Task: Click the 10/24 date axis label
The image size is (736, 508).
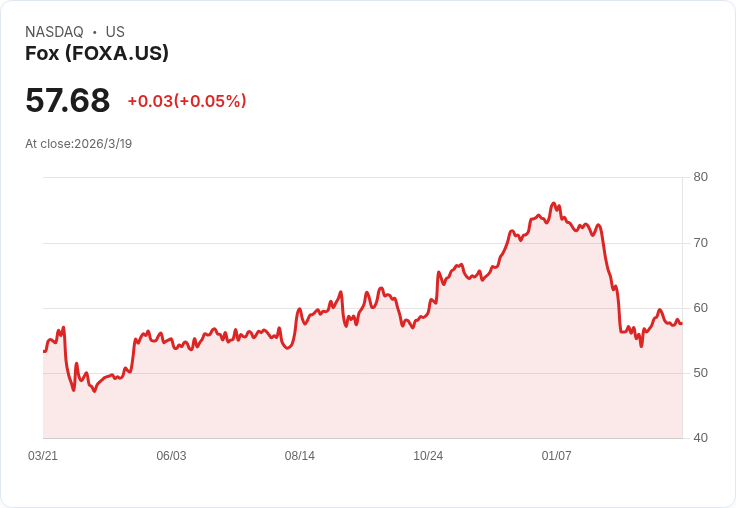Action: tap(428, 455)
